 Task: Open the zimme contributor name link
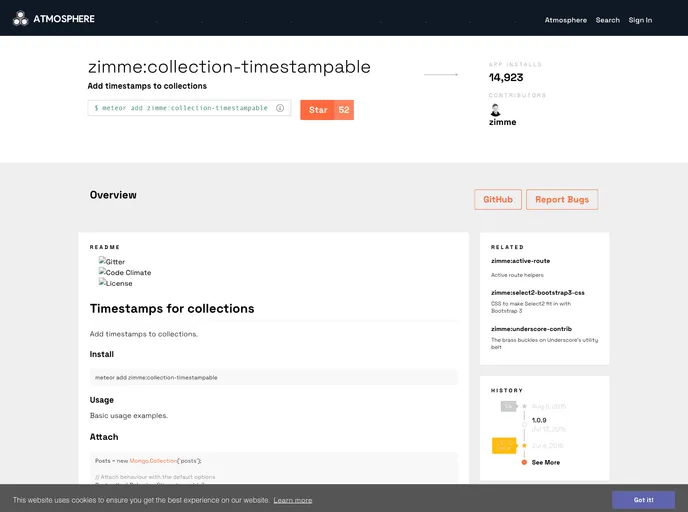tap(502, 122)
